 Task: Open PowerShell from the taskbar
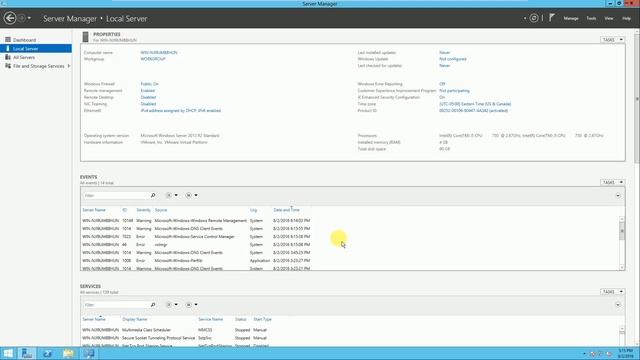click(47, 353)
